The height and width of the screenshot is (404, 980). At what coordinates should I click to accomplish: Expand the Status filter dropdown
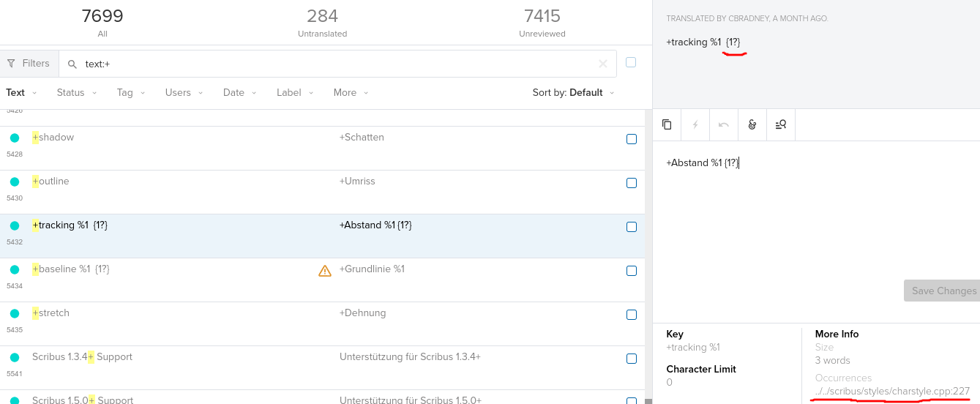[x=76, y=93]
